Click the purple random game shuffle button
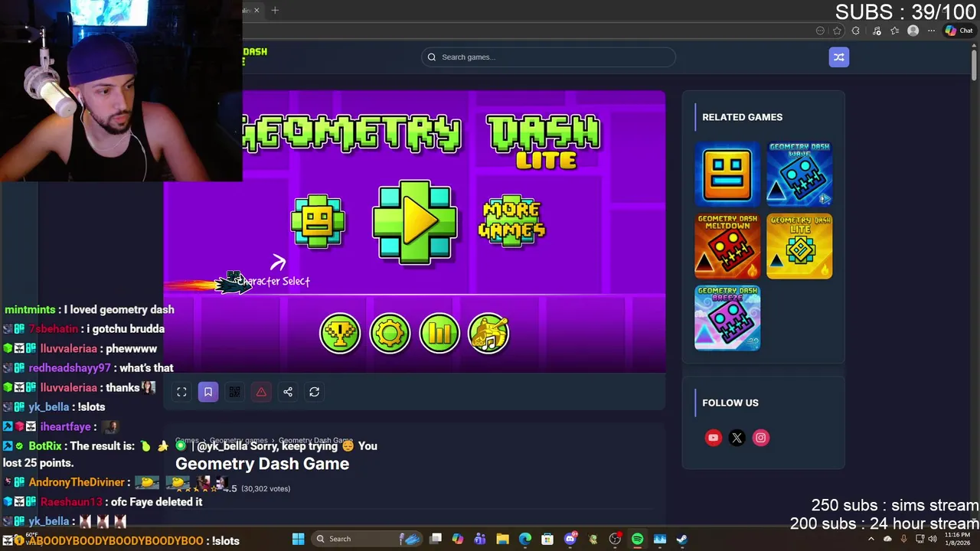The image size is (980, 551). tap(838, 57)
